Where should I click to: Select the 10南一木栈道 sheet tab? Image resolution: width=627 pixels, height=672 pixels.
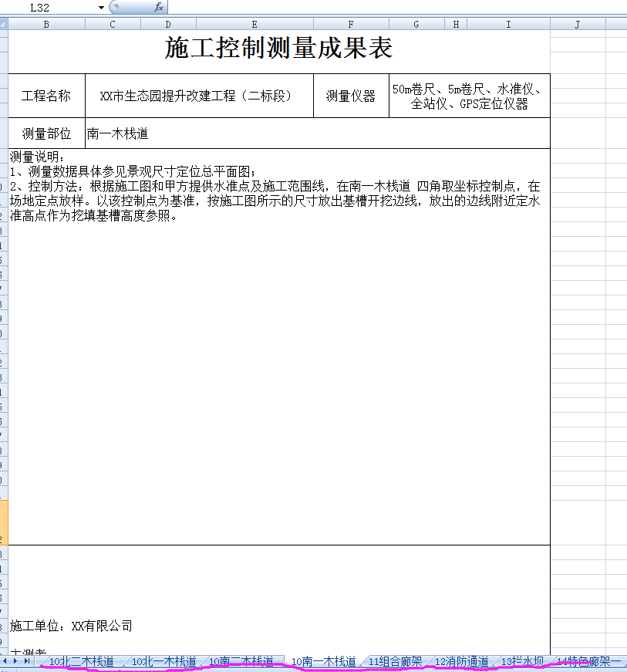click(x=323, y=661)
